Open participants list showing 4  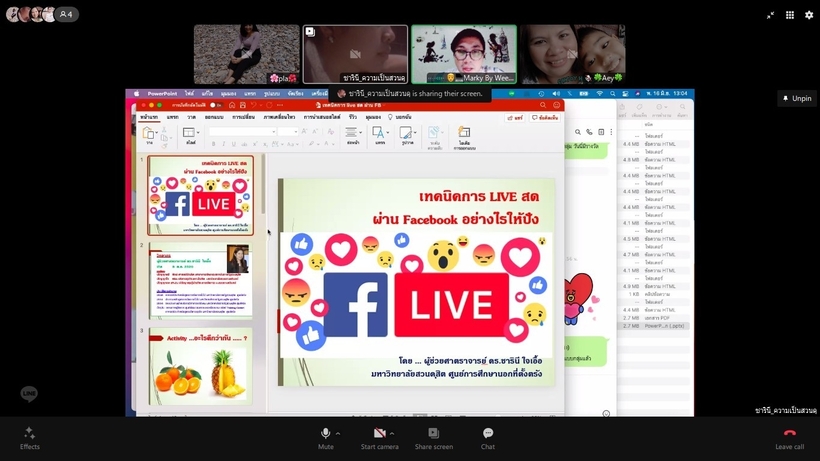[66, 14]
